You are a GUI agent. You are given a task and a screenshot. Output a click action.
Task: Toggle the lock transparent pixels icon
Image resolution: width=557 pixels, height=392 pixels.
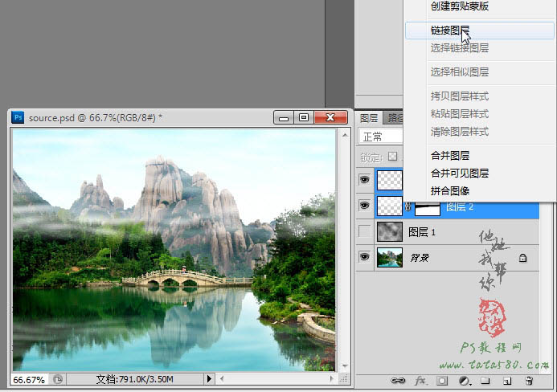click(392, 156)
